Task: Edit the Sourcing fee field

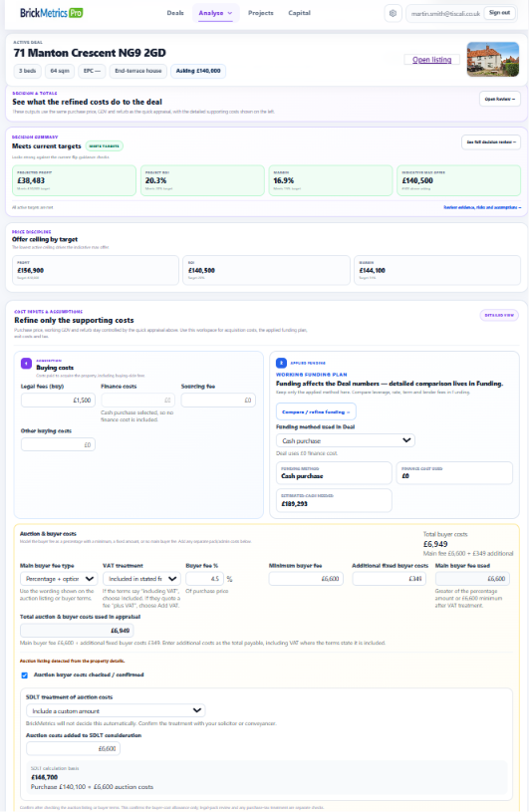Action: point(218,401)
